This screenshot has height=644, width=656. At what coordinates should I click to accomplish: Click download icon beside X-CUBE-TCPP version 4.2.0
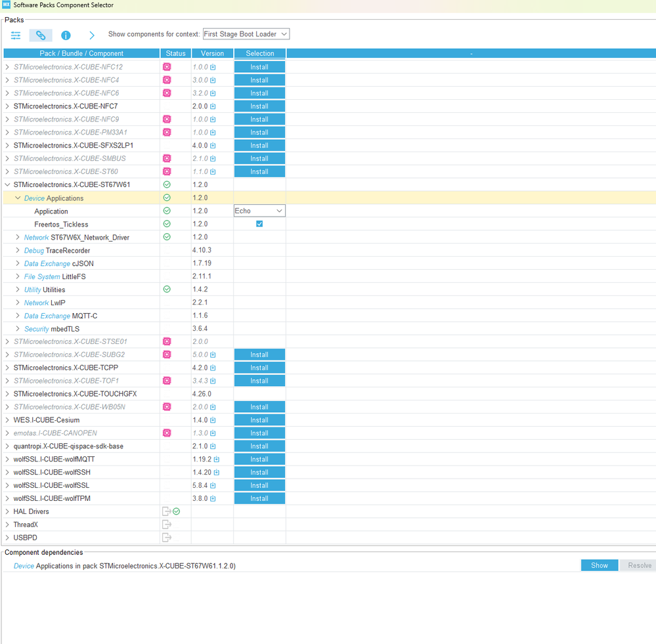tap(213, 368)
